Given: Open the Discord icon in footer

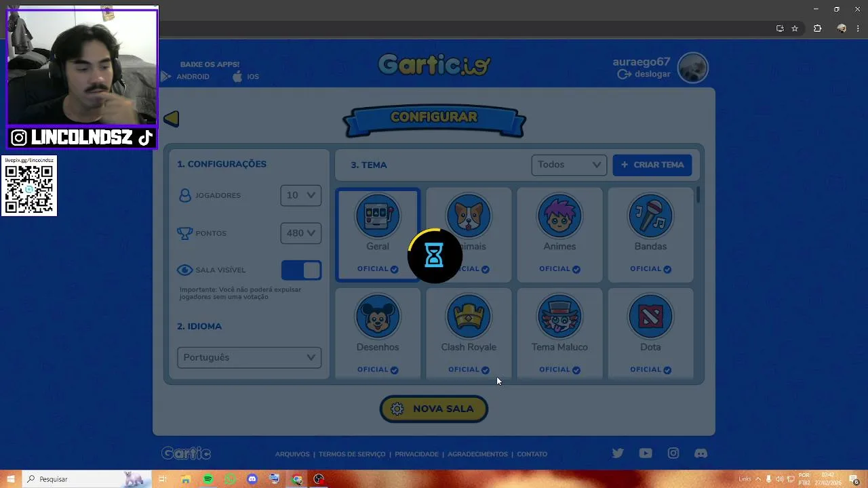Looking at the screenshot, I should point(701,453).
